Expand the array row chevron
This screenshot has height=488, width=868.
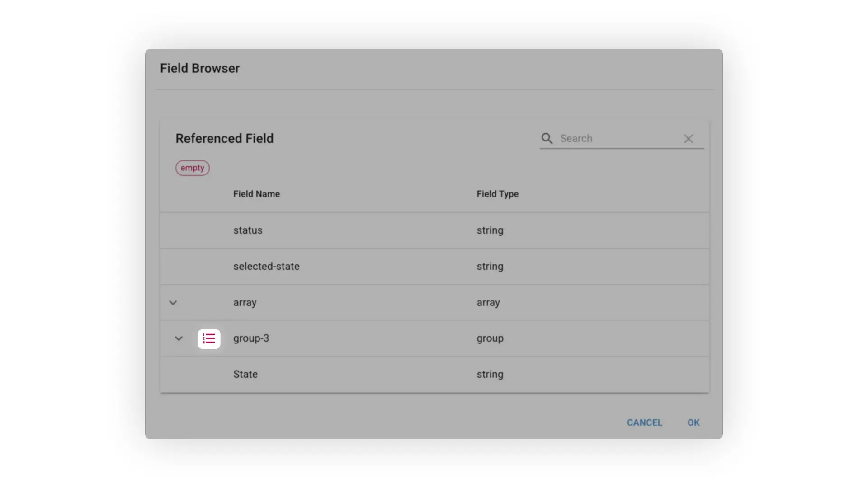tap(173, 303)
